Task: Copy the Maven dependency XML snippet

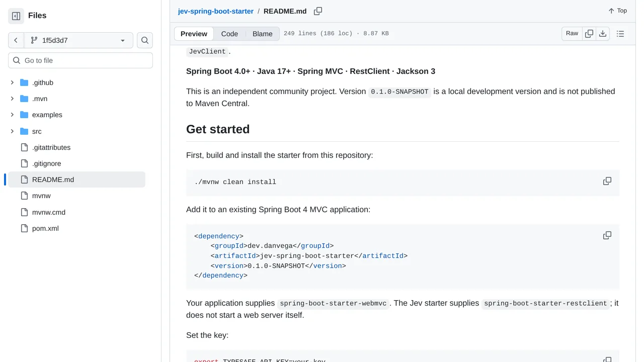Action: (x=607, y=235)
